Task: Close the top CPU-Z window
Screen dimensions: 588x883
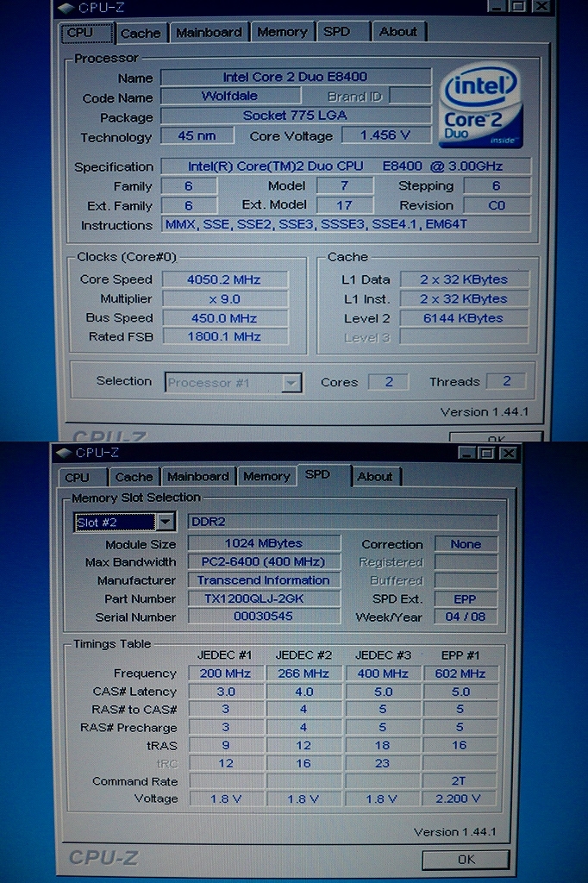Action: [x=541, y=7]
